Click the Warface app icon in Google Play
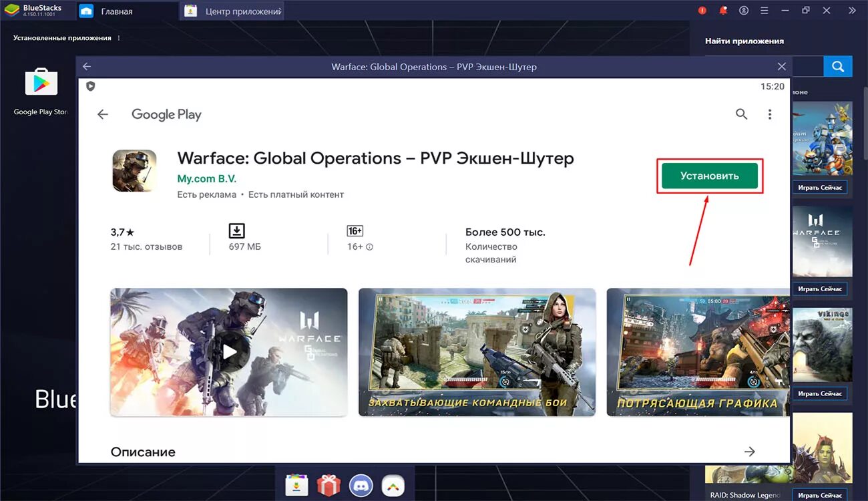Viewport: 868px width, 501px height. coord(134,170)
